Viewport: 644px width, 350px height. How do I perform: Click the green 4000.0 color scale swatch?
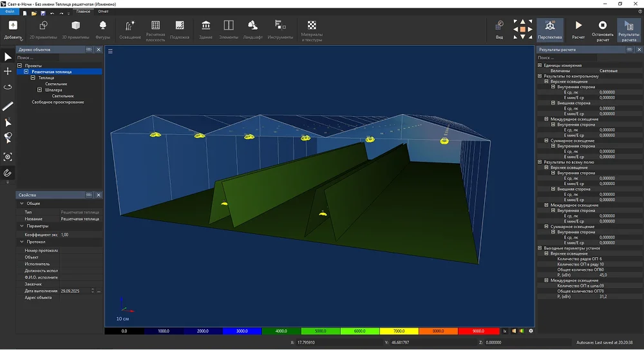(x=282, y=331)
